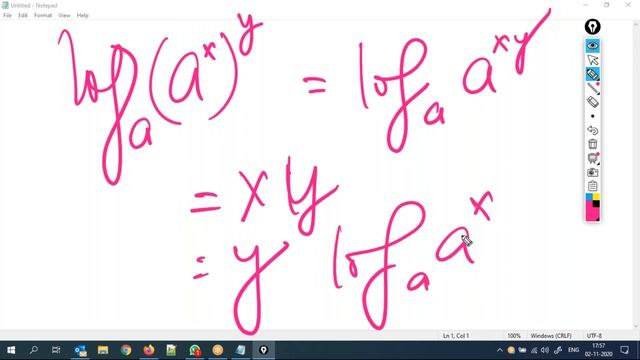Image resolution: width=640 pixels, height=360 pixels.
Task: Click 'Windows (CRLF)' in the status bar
Action: click(x=551, y=336)
